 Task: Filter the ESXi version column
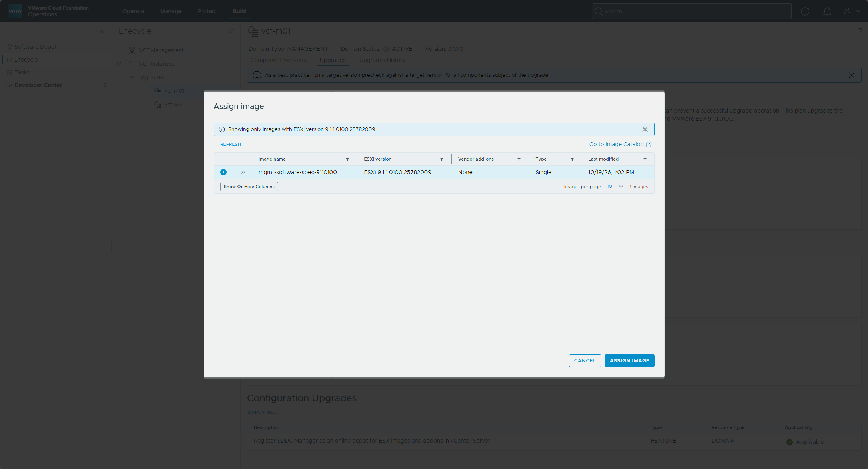442,159
